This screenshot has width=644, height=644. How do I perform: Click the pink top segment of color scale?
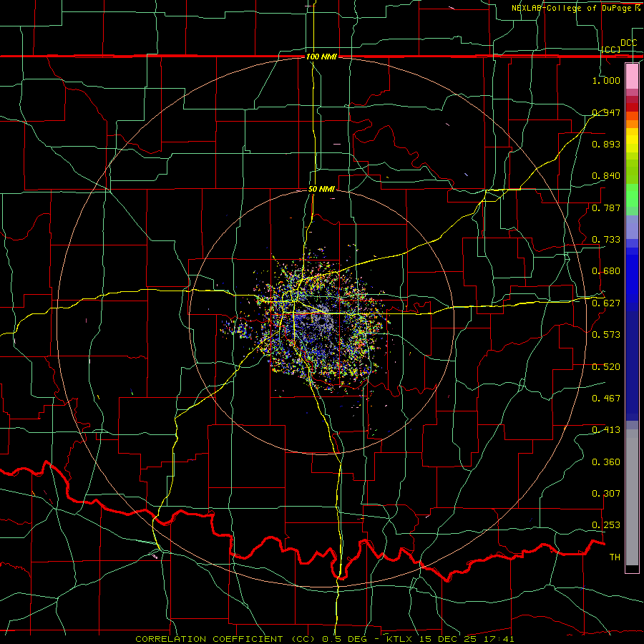pos(632,77)
